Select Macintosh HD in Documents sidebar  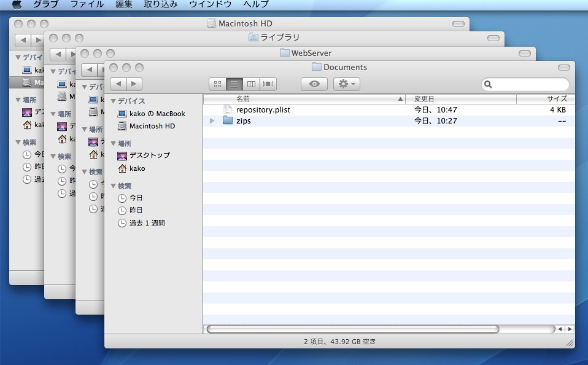pyautogui.click(x=146, y=126)
